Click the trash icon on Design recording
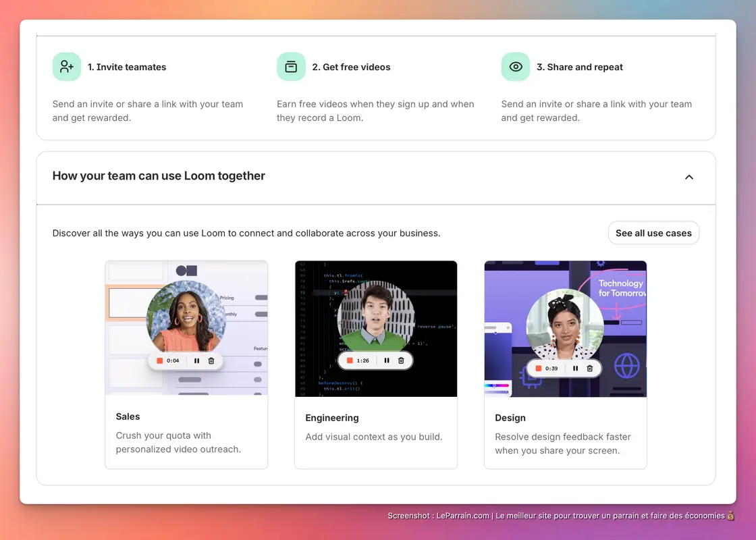Image resolution: width=756 pixels, height=540 pixels. (590, 369)
